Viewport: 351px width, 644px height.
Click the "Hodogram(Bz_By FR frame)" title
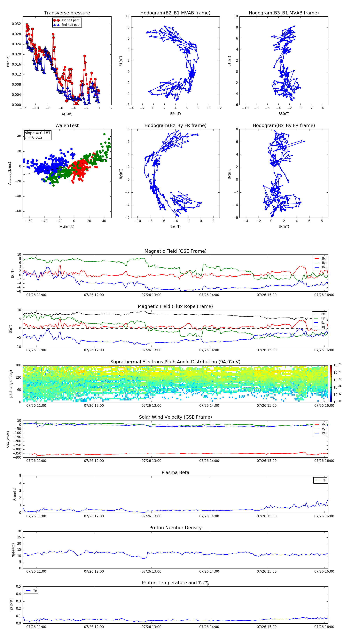175,125
